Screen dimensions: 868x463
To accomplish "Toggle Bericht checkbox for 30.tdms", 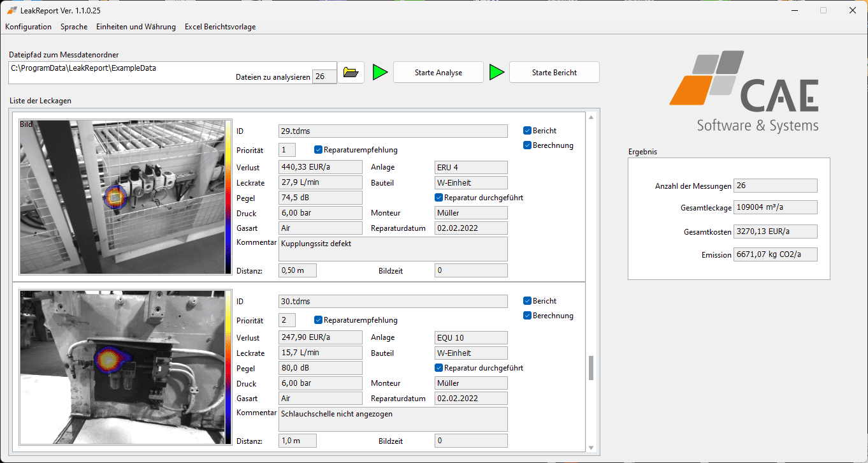I will click(x=527, y=300).
